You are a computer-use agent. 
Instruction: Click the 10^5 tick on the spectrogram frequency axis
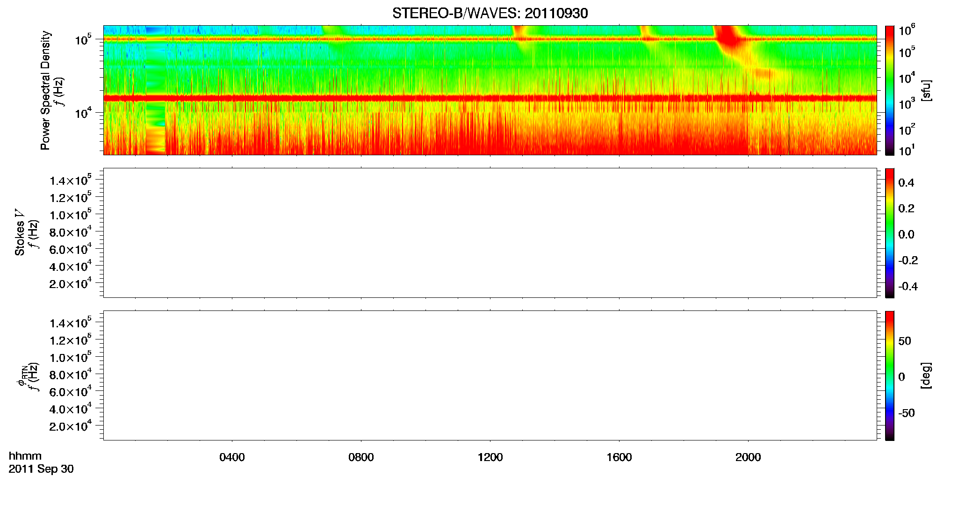[83, 39]
